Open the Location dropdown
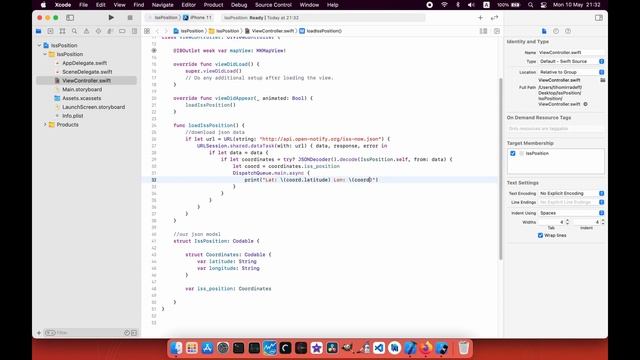Viewport: 640px width, 360px height. pos(571,72)
